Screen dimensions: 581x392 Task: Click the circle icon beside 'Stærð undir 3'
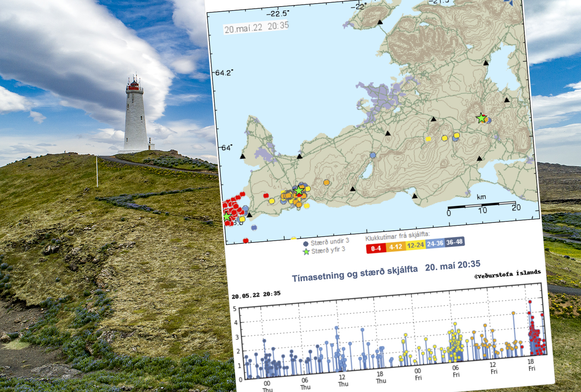pyautogui.click(x=306, y=244)
